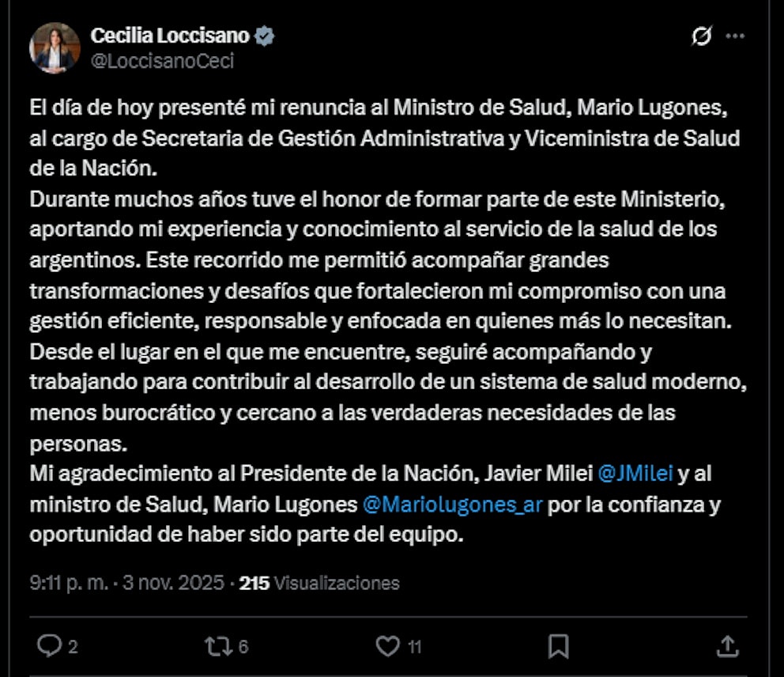Click the like count 11

click(x=414, y=647)
